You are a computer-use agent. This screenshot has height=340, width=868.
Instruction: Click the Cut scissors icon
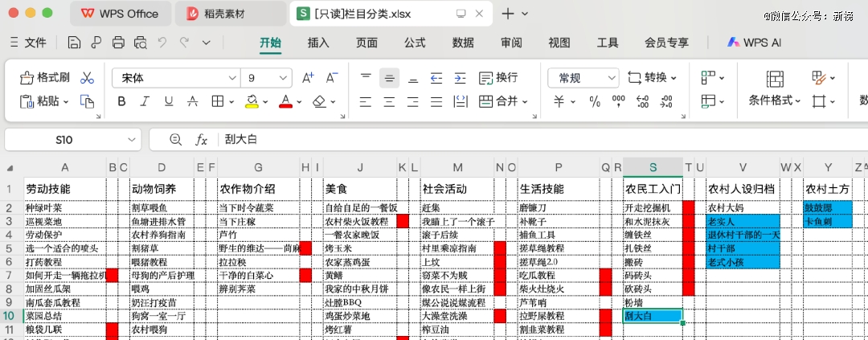pyautogui.click(x=87, y=77)
